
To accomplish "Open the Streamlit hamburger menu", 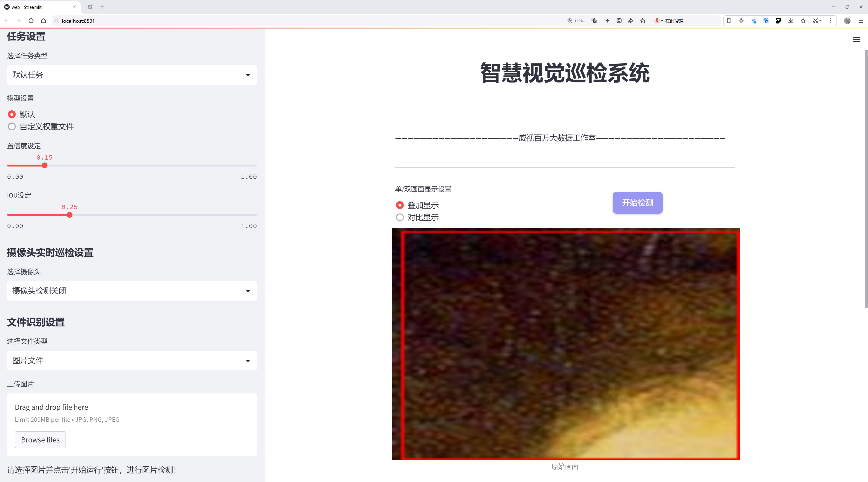I will (856, 40).
